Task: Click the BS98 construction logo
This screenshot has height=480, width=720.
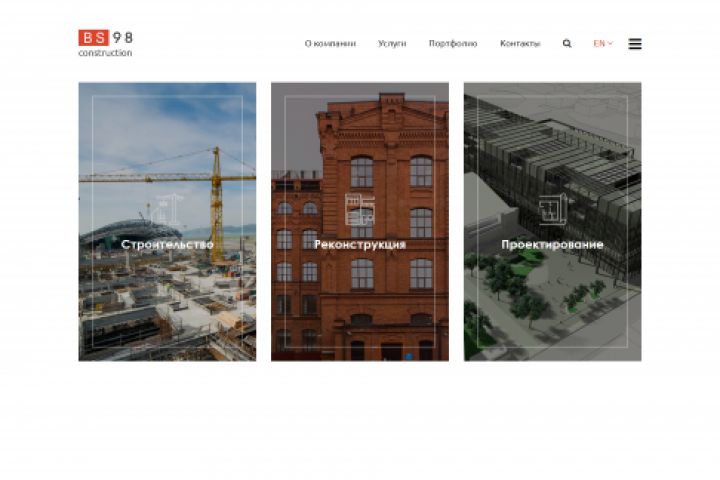Action: coord(106,44)
